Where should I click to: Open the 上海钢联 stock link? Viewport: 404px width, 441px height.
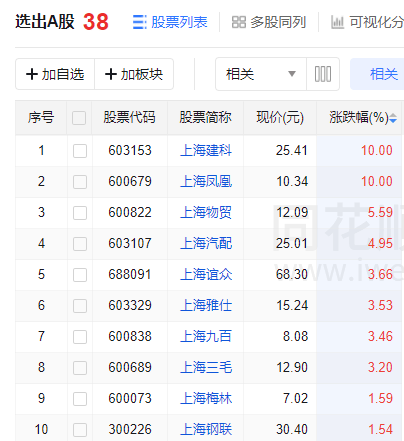(206, 430)
